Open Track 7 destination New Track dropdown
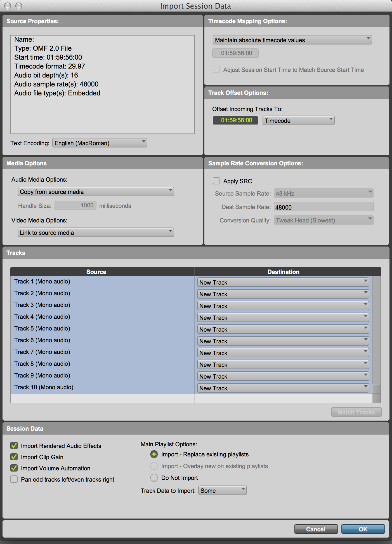This screenshot has width=392, height=544. pos(283,353)
